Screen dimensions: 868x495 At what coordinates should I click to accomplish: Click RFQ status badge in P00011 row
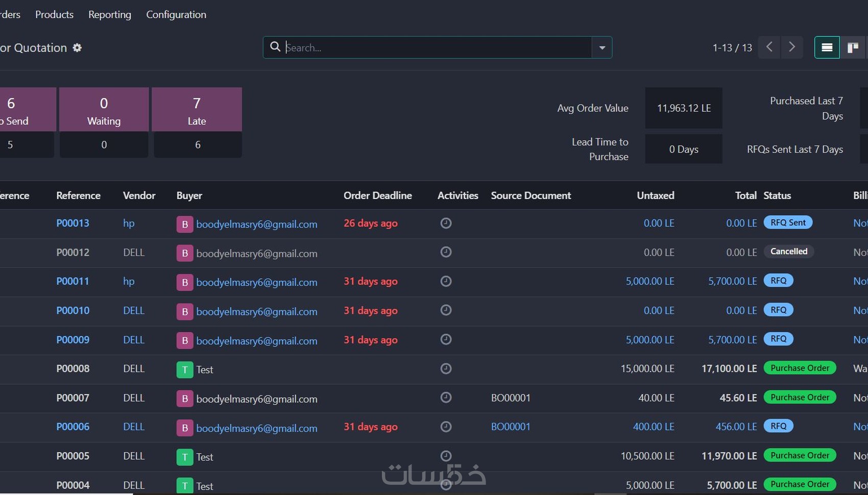779,281
